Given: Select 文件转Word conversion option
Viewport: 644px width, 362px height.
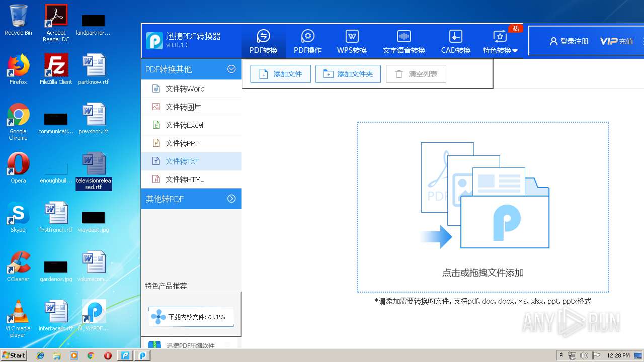Looking at the screenshot, I should [191, 88].
